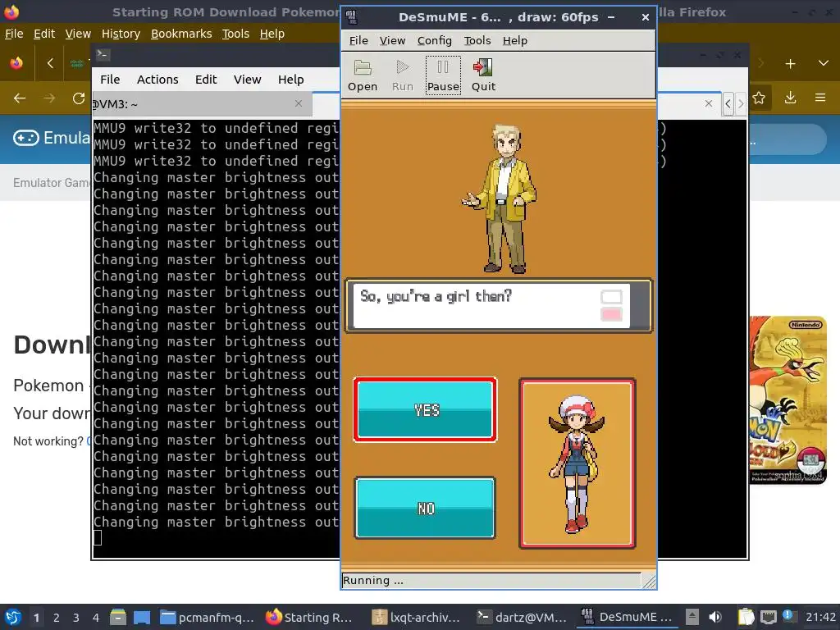Click the show desktop taskbar icon
Image resolution: width=840 pixels, height=630 pixels.
(x=142, y=617)
